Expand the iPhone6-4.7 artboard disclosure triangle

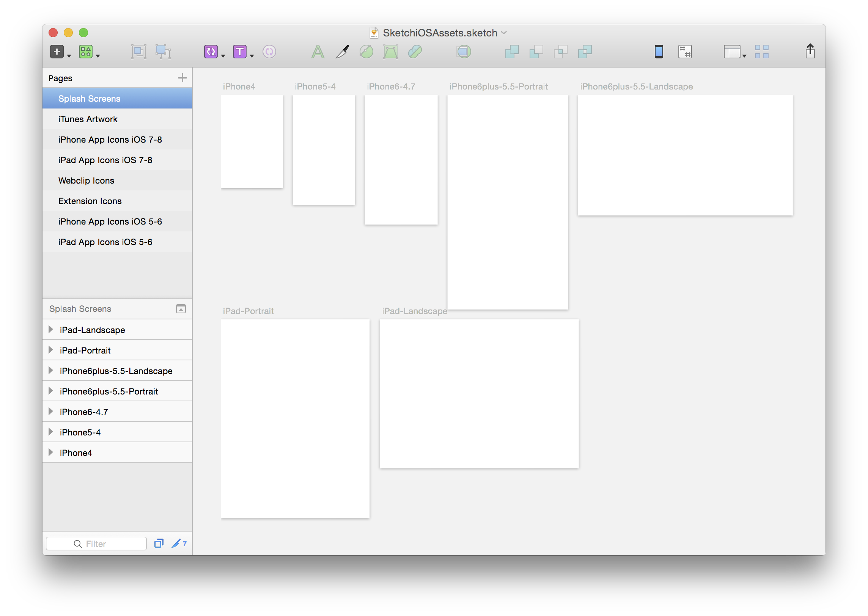pos(51,412)
